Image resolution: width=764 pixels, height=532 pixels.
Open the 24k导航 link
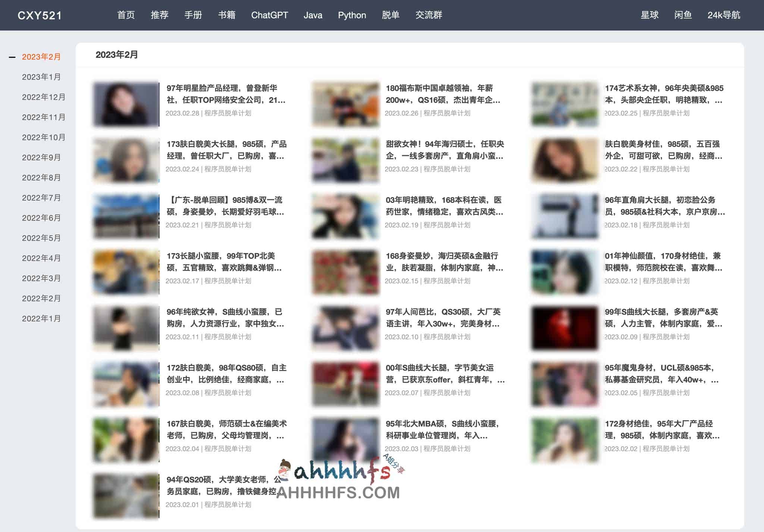pyautogui.click(x=723, y=15)
